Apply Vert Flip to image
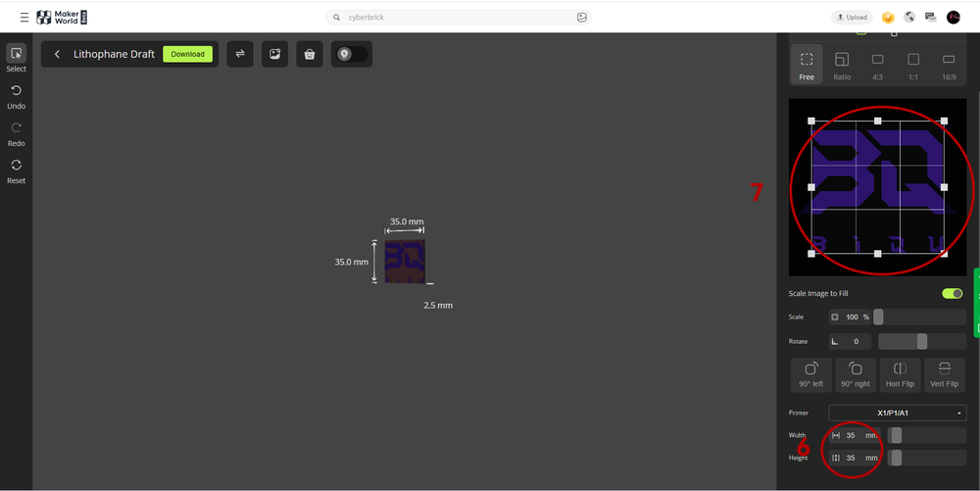The image size is (980, 491). tap(944, 374)
